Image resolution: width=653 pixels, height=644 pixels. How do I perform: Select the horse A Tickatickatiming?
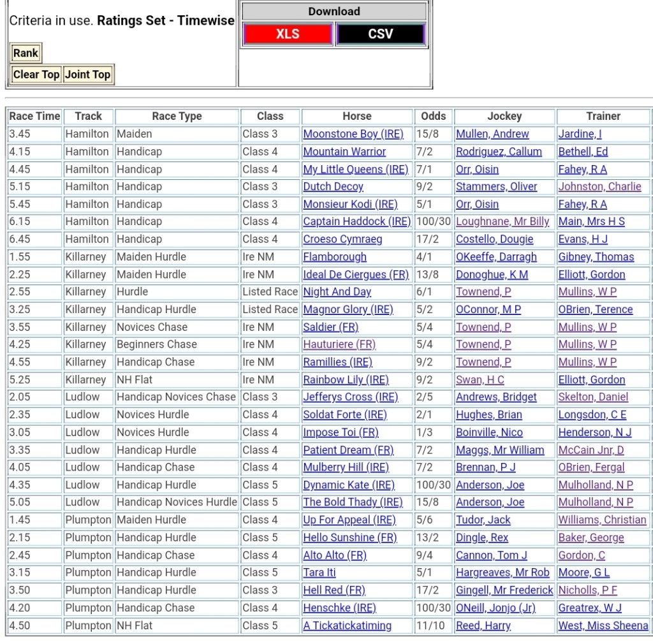(347, 626)
